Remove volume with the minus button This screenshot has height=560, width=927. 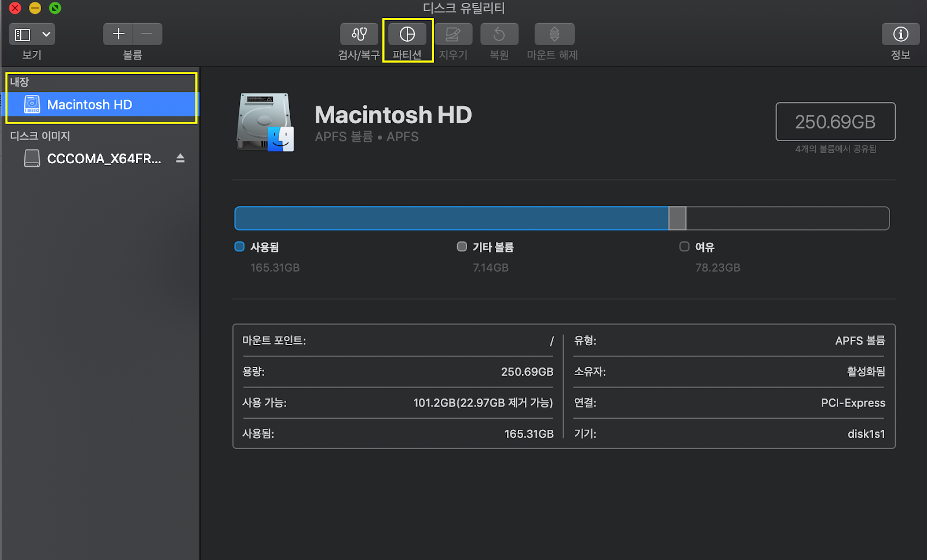pos(147,34)
